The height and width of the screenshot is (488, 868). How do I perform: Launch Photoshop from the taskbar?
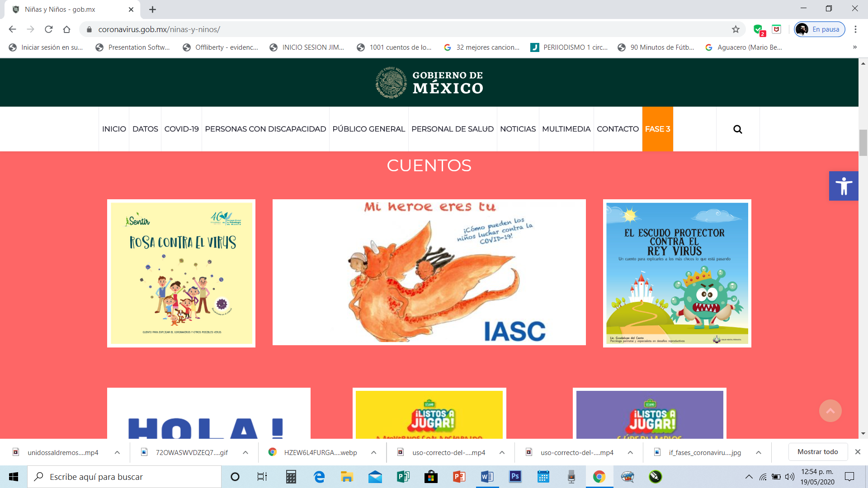pos(515,477)
